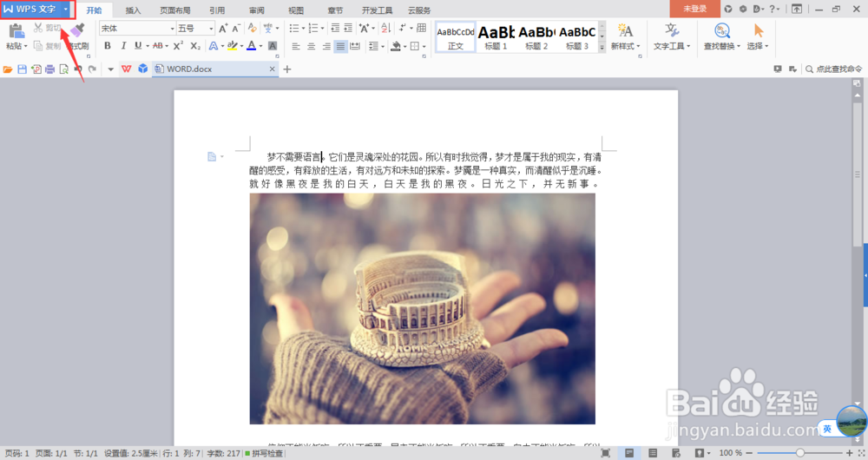Increase font size with the A+ icon
Viewport: 868px width, 460px height.
point(223,29)
